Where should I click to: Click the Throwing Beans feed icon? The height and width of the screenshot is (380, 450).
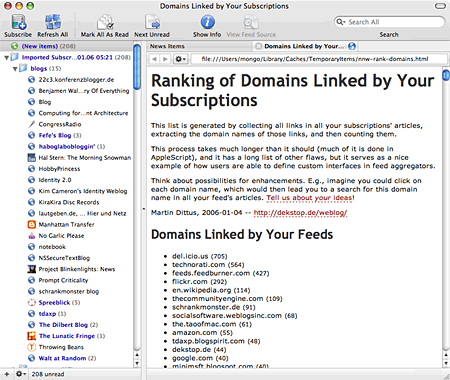pyautogui.click(x=31, y=347)
